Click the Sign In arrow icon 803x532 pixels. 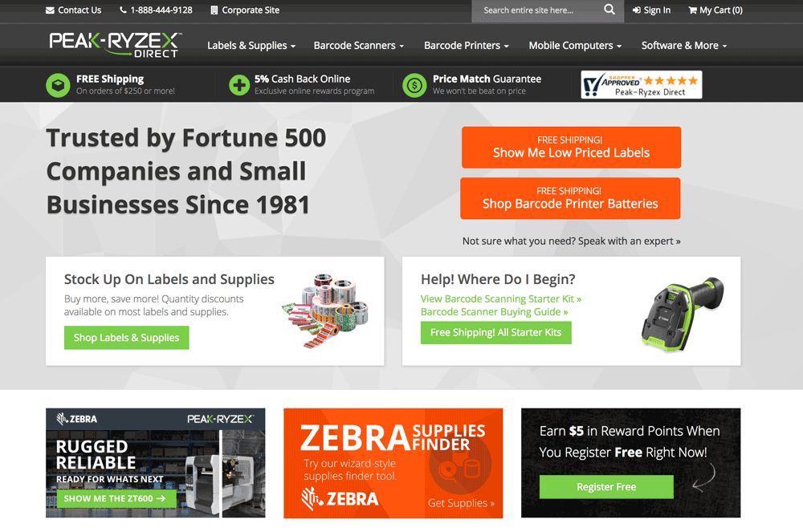[637, 10]
